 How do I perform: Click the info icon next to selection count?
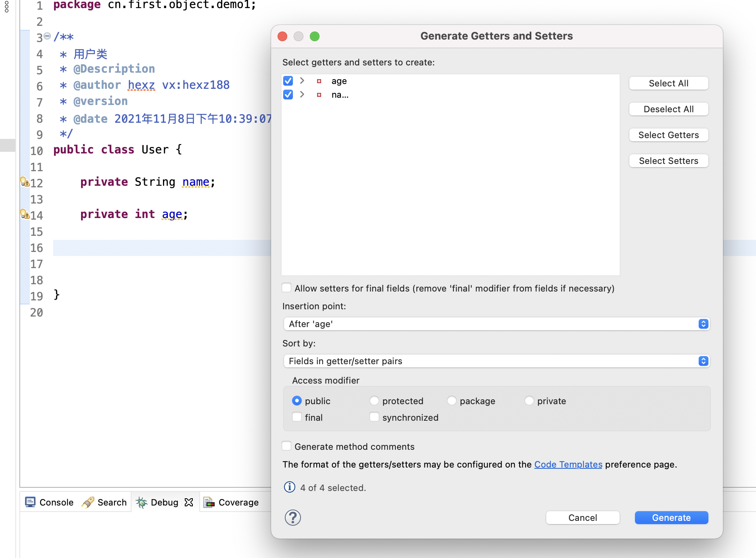(289, 487)
